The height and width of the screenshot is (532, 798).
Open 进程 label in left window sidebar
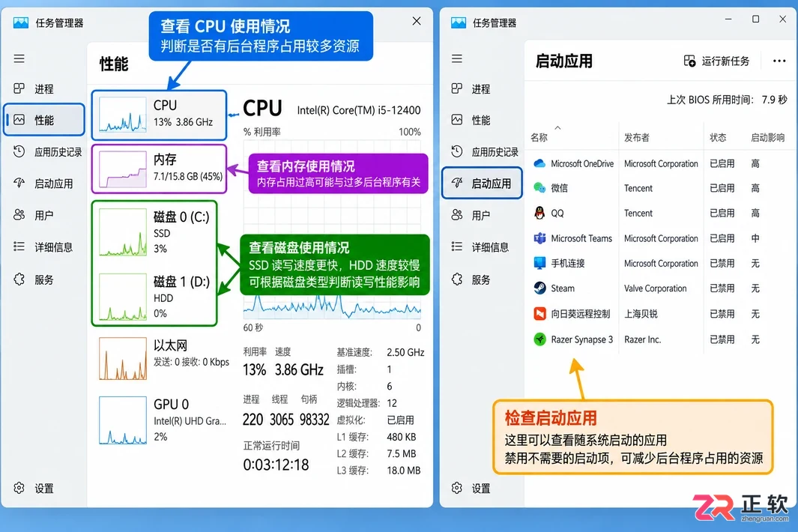point(43,89)
